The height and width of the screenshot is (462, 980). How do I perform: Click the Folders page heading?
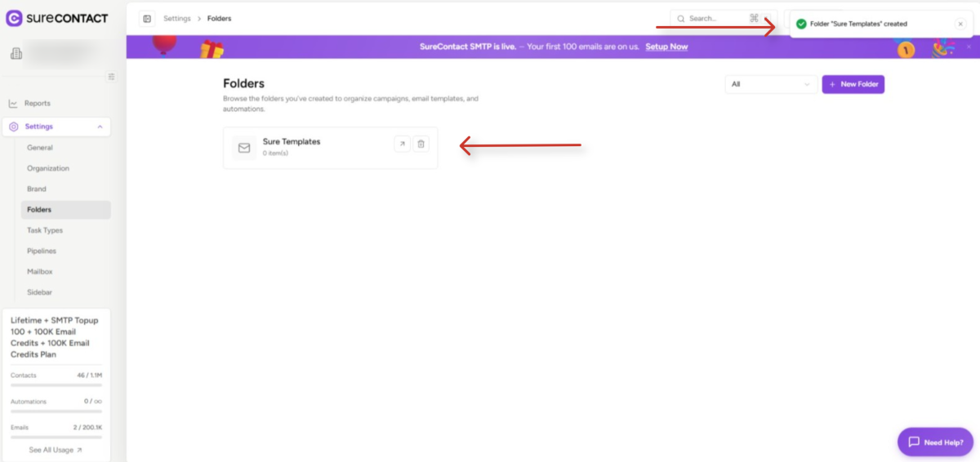[243, 83]
